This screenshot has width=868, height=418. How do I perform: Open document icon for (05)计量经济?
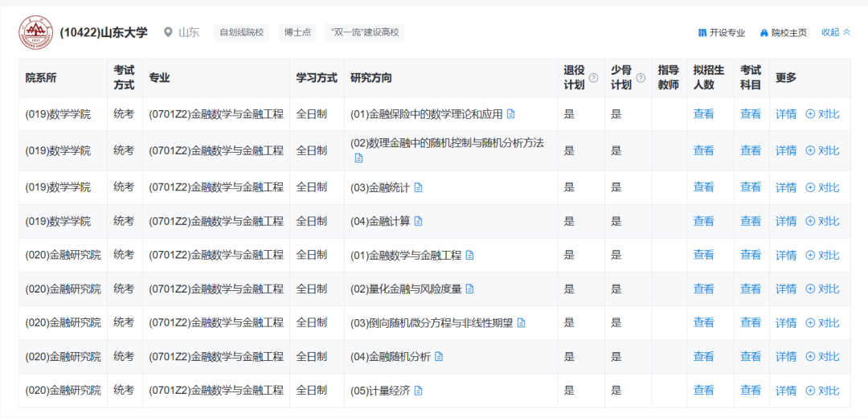419,391
